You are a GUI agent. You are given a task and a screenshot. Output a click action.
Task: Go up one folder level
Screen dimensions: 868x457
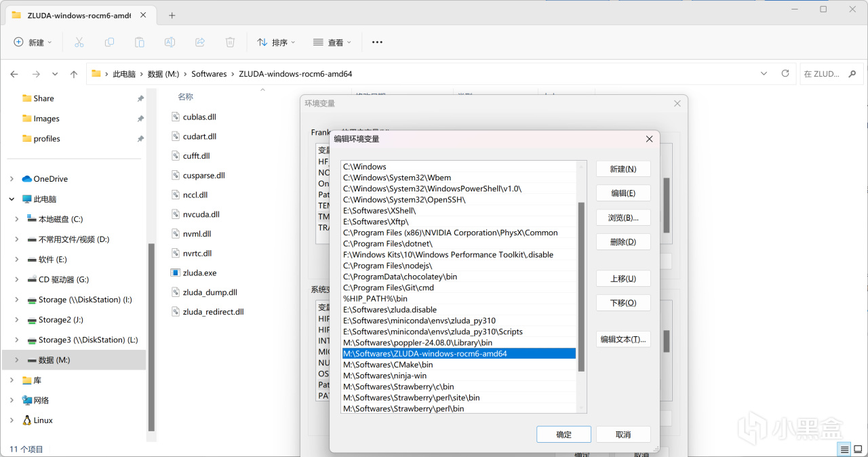click(74, 74)
